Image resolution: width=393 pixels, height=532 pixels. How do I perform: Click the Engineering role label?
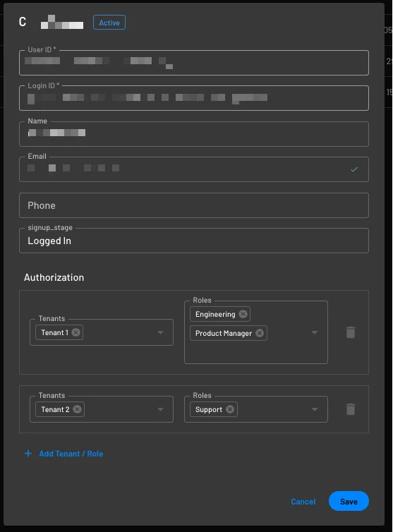point(215,314)
